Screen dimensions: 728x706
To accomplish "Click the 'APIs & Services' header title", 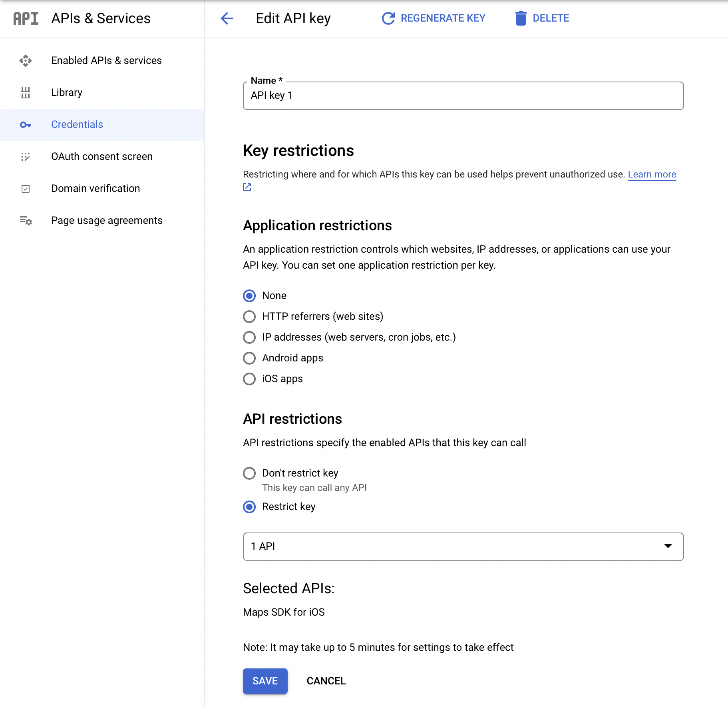I will pos(101,18).
